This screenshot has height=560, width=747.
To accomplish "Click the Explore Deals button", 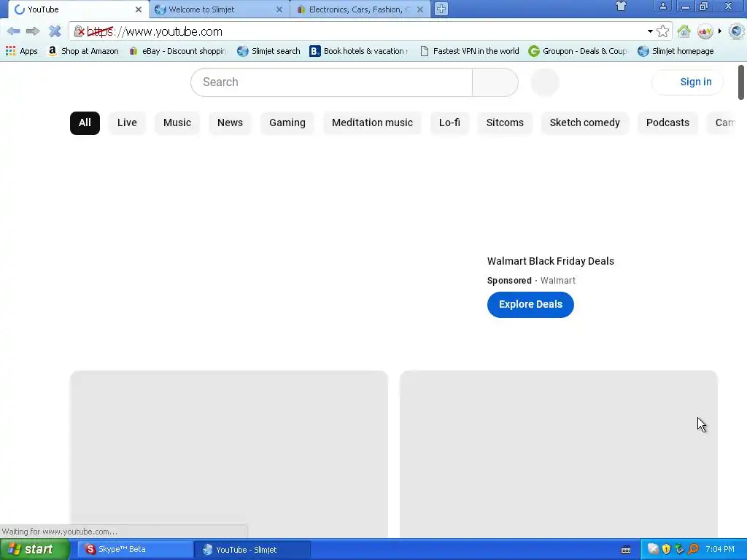I will 530,304.
